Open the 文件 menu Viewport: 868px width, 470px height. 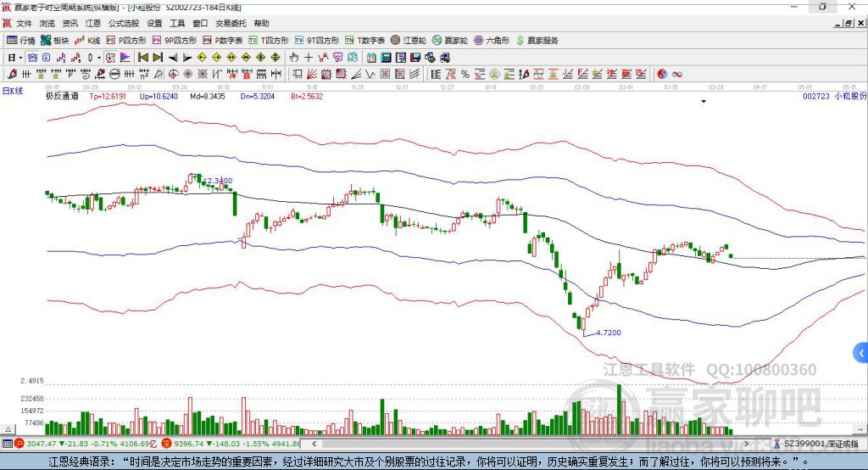(24, 23)
